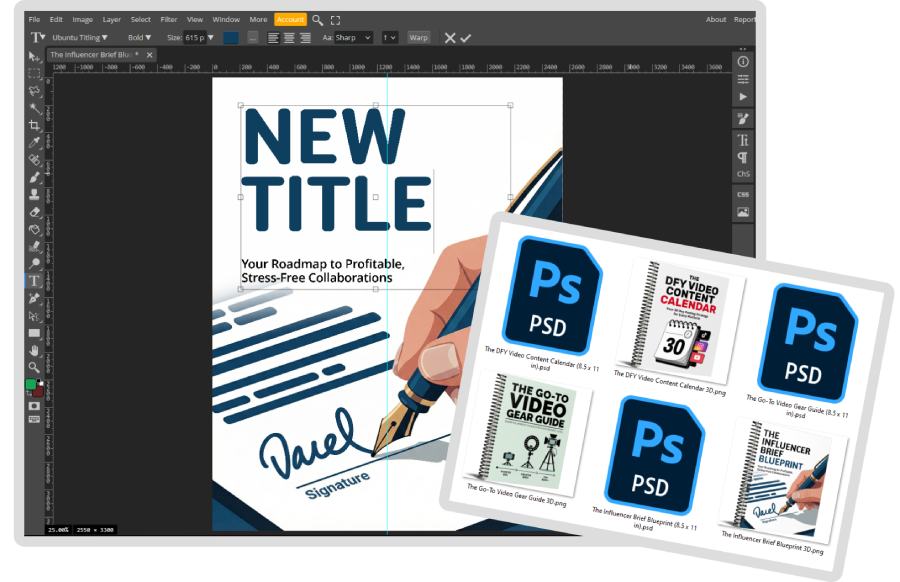Open the Sharp anti-aliasing dropdown
This screenshot has height=582, width=900.
[353, 38]
